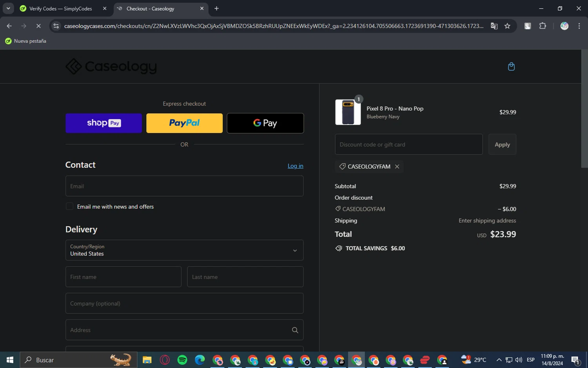Open Chrome three-dot menu

pos(579,26)
